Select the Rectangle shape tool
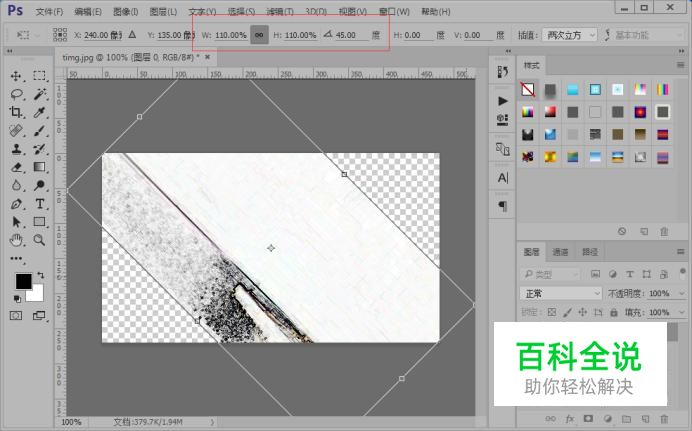The width and height of the screenshot is (692, 431). 39,222
